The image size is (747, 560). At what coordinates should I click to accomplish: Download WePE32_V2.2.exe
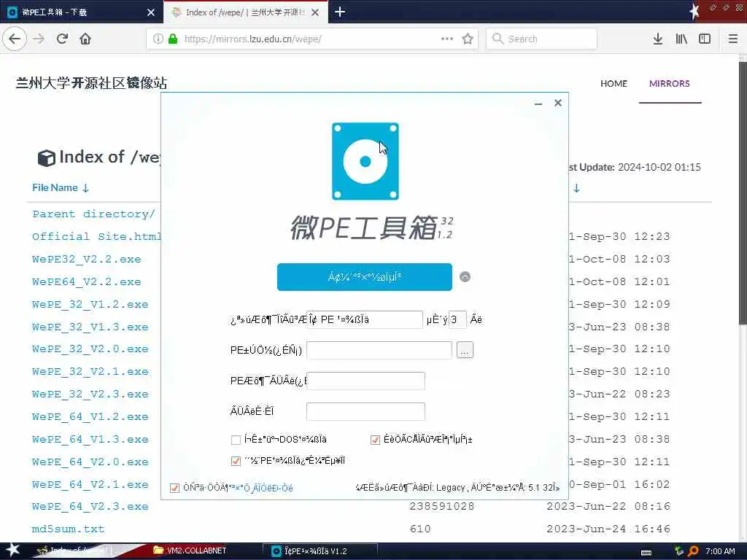pos(87,259)
